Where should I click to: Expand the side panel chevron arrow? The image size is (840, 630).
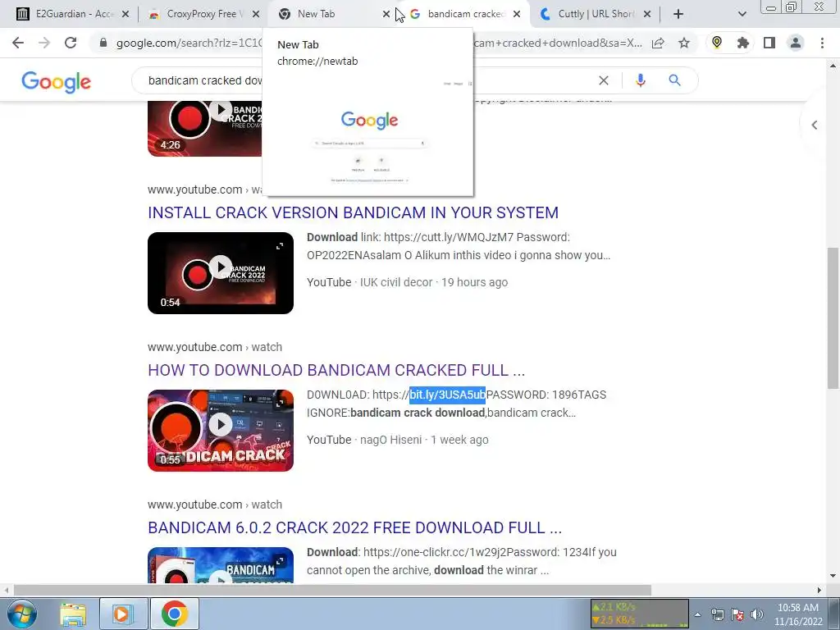pos(815,125)
